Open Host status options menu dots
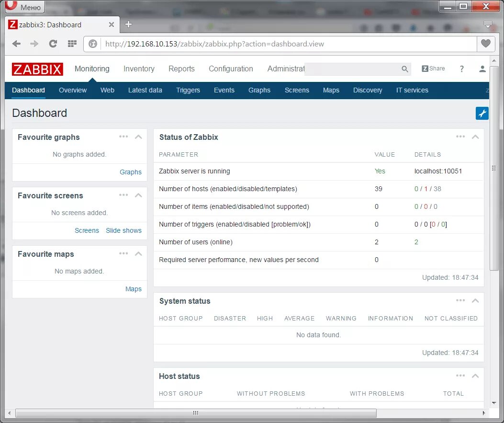 pyautogui.click(x=460, y=376)
